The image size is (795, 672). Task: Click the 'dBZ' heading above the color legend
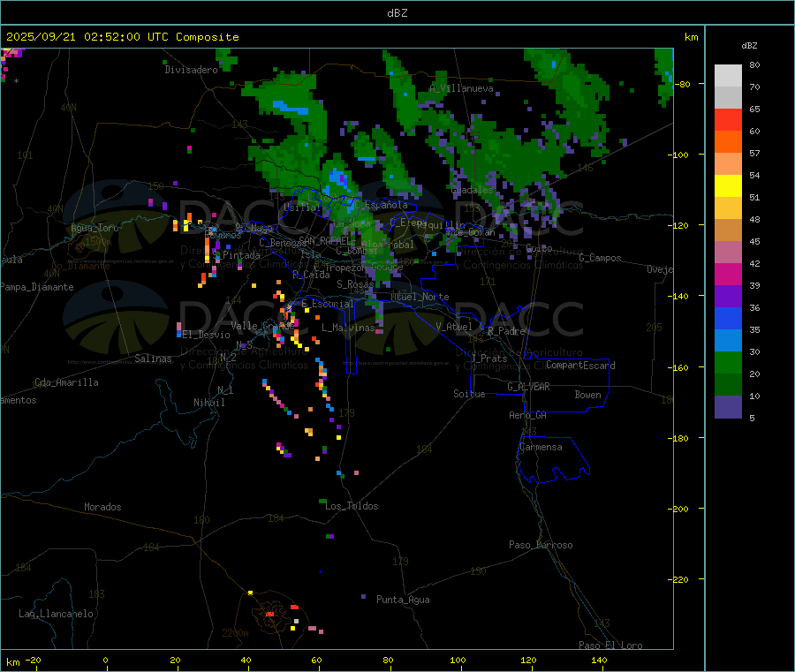(749, 46)
